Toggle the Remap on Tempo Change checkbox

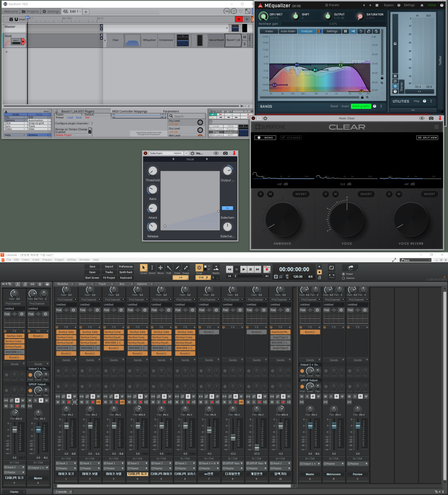[90, 129]
